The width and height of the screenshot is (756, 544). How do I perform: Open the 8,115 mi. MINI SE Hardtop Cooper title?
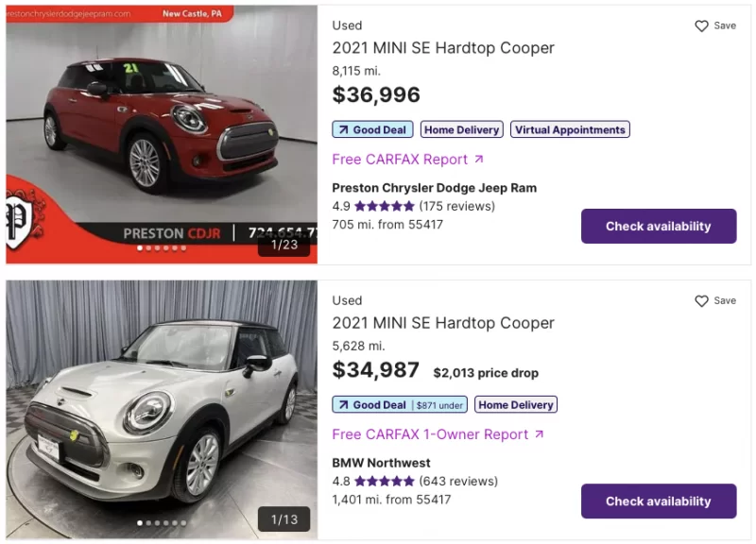443,48
